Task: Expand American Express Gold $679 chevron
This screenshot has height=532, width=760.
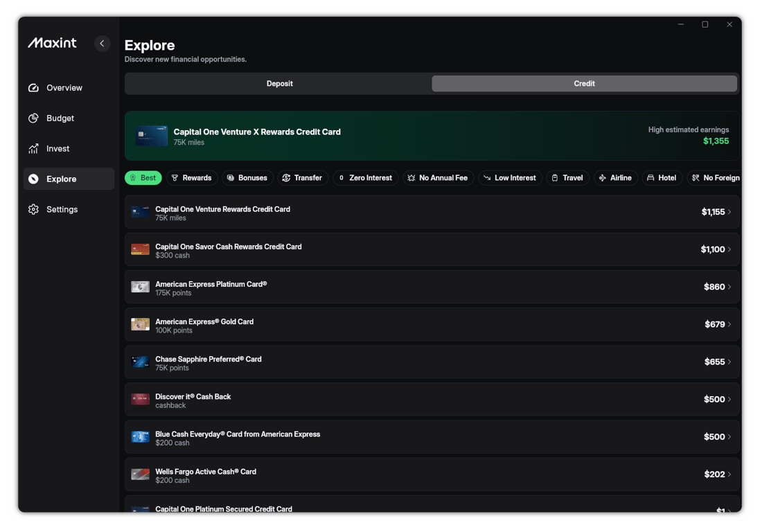Action: (x=730, y=324)
